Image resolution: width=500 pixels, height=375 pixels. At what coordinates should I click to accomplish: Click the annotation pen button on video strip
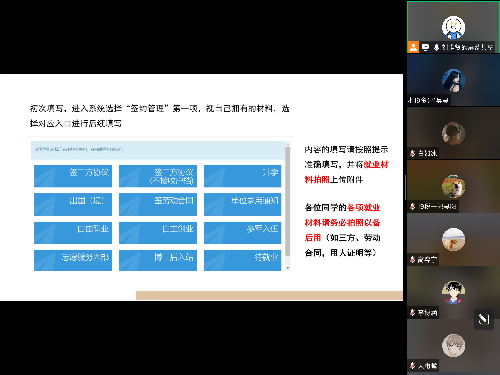coord(484,319)
